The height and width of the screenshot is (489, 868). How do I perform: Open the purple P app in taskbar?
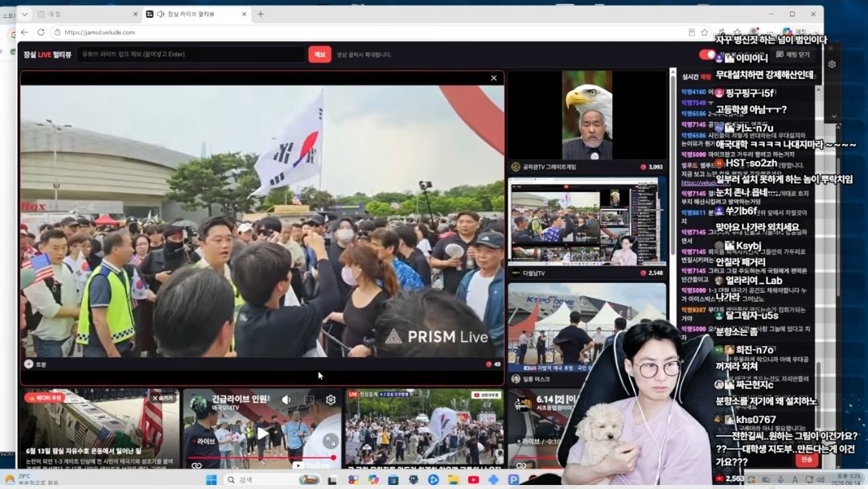513,479
